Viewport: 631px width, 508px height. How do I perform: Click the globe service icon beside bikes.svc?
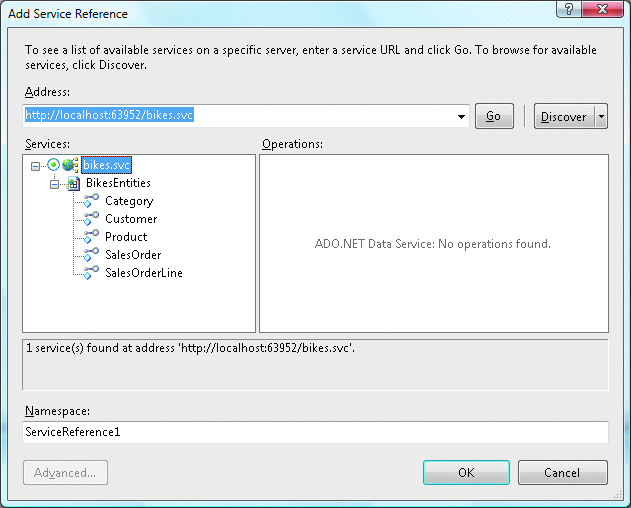tap(70, 165)
